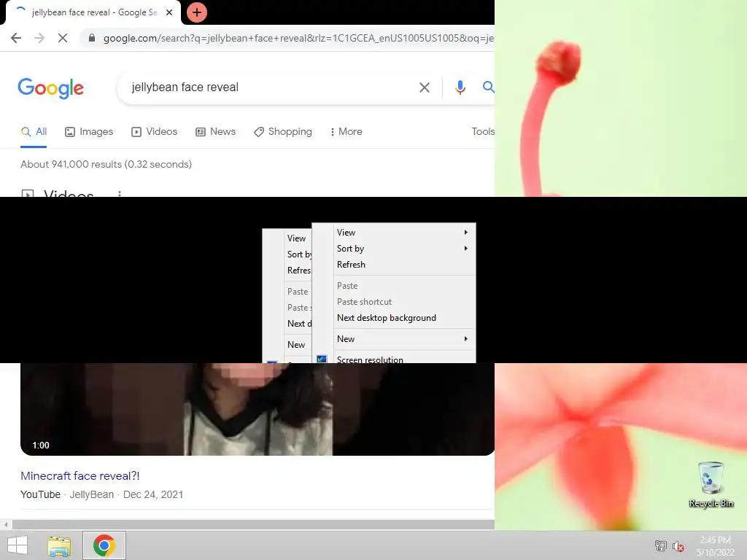Select the Recycle Bin desktop icon

[x=711, y=484]
